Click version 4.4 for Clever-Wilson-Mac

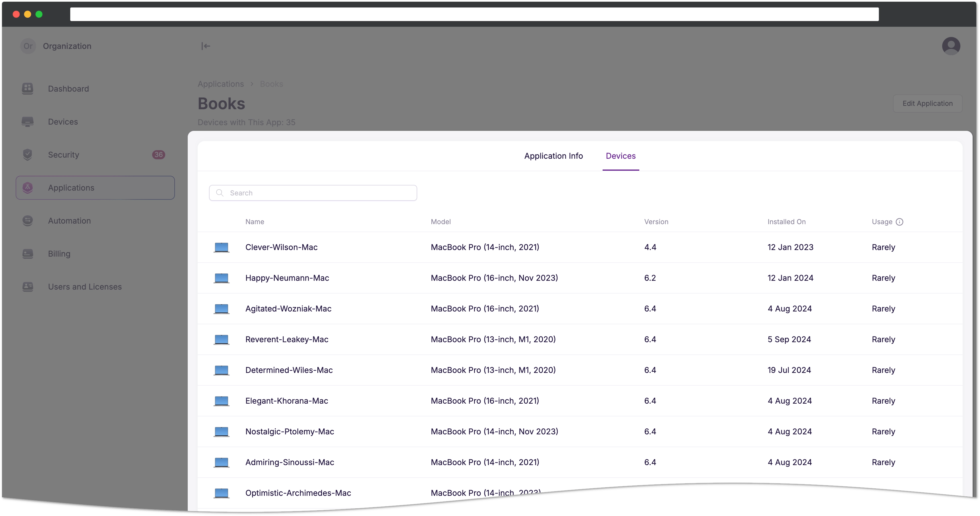tap(650, 247)
